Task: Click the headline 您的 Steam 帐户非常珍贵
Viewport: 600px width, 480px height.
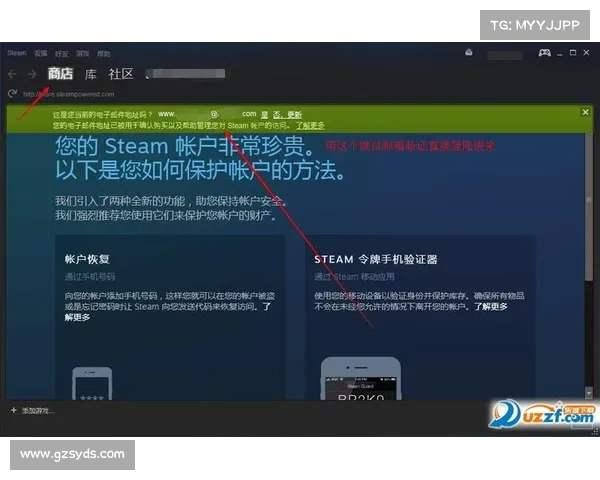Action: (x=186, y=146)
